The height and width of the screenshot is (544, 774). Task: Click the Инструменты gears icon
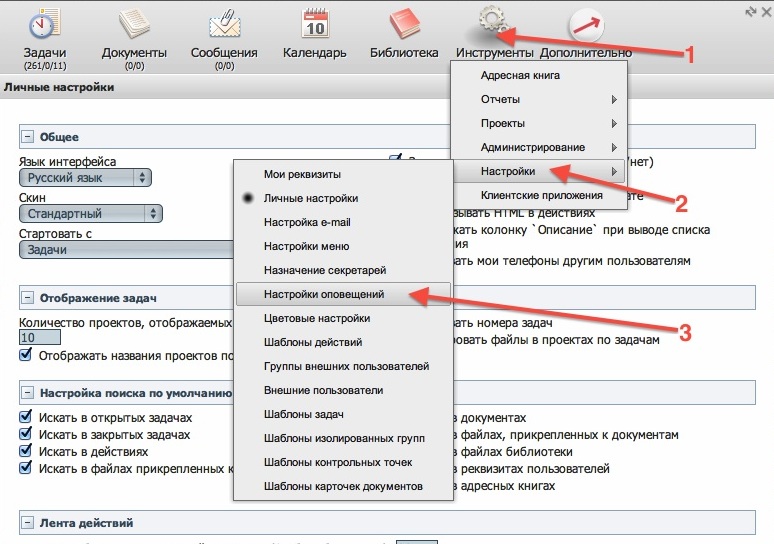(x=494, y=24)
